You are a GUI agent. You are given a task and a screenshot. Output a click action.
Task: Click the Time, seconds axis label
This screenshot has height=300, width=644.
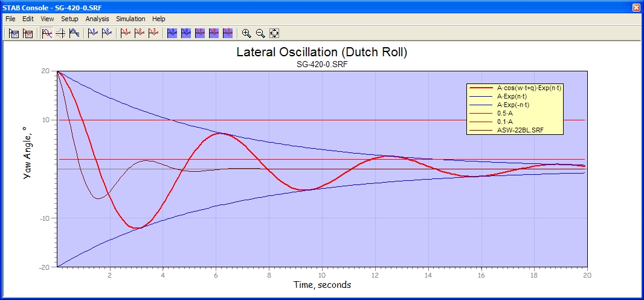pyautogui.click(x=322, y=284)
